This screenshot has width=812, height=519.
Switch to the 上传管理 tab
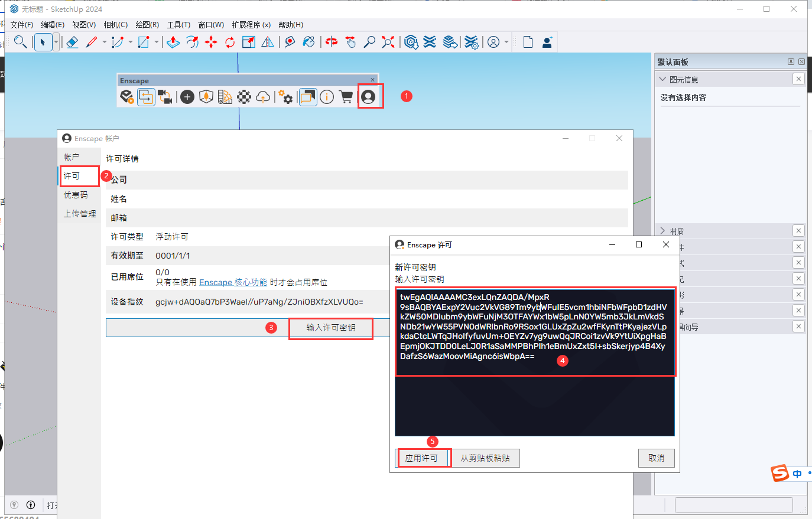click(x=80, y=214)
